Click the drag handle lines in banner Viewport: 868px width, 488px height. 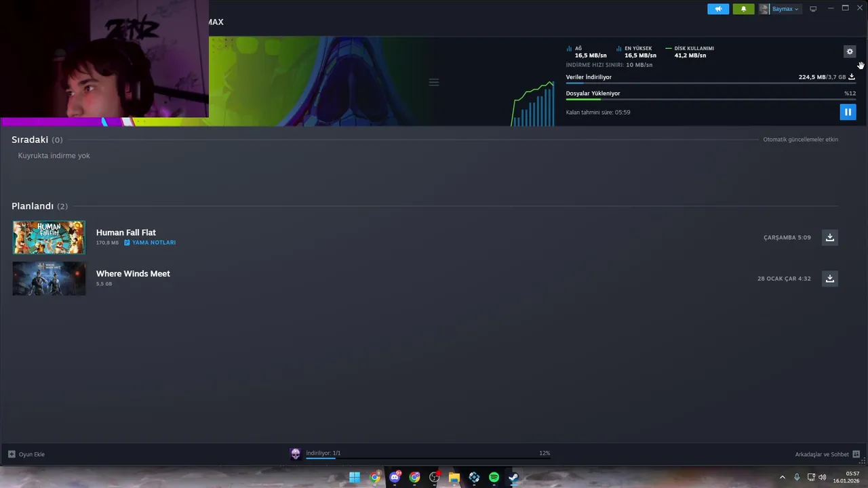(434, 83)
